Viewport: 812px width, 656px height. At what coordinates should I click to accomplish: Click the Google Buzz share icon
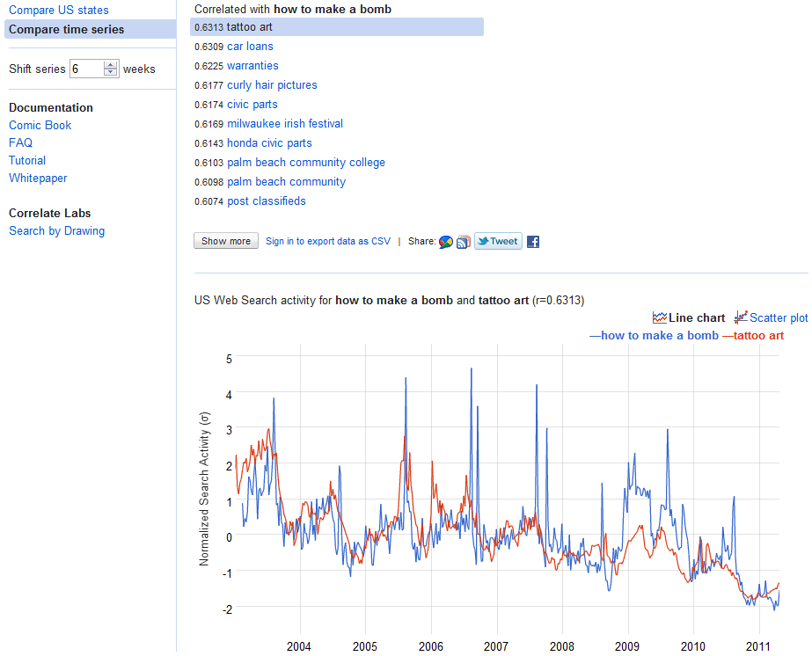(x=446, y=242)
